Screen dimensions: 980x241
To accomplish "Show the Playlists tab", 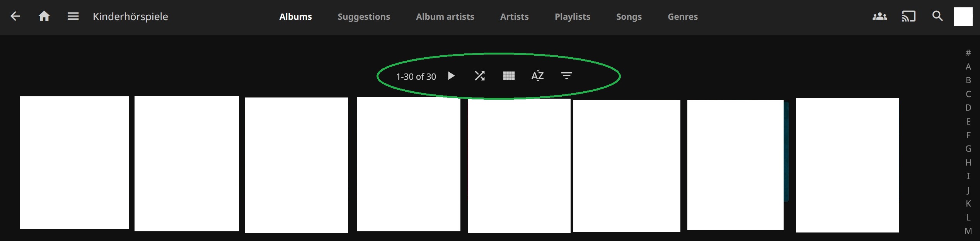I will coord(572,17).
